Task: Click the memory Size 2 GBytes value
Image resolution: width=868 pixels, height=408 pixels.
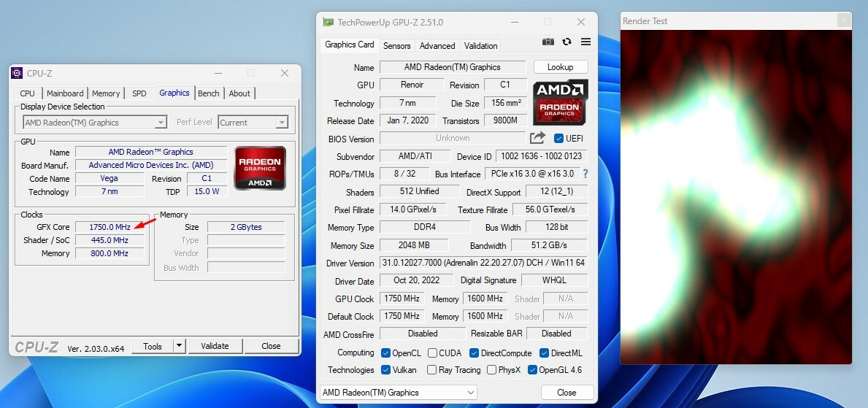Action: click(x=246, y=227)
